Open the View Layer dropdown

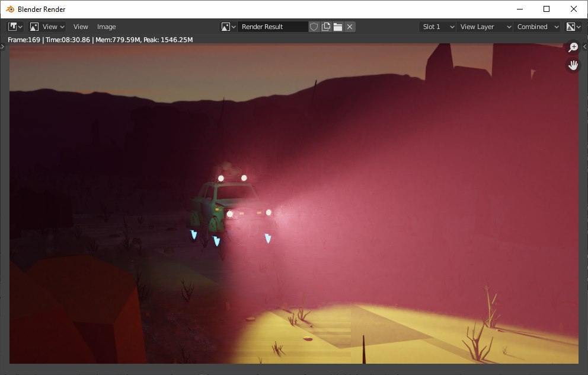click(484, 27)
